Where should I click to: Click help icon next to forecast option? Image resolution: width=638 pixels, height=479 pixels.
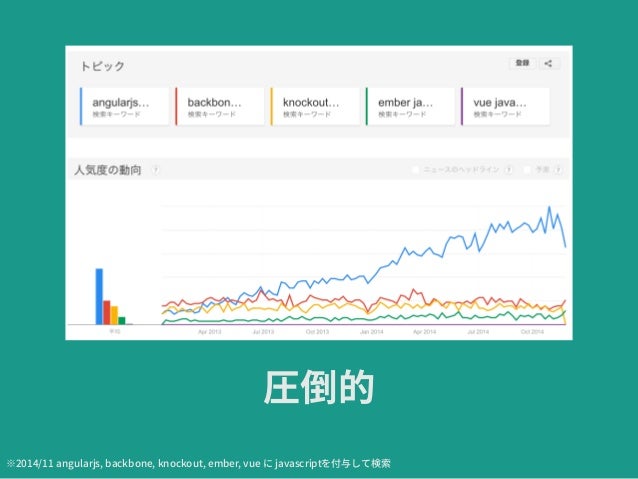[x=558, y=169]
